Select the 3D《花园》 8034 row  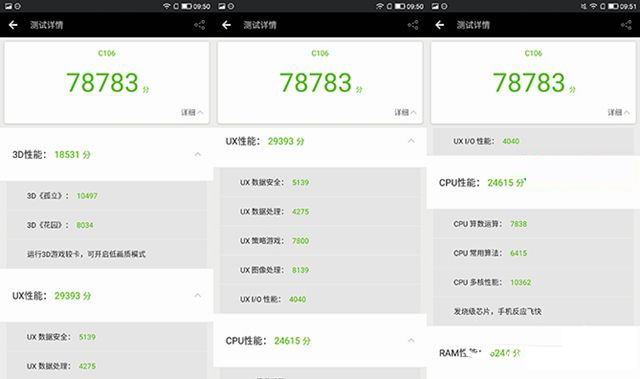coord(107,225)
